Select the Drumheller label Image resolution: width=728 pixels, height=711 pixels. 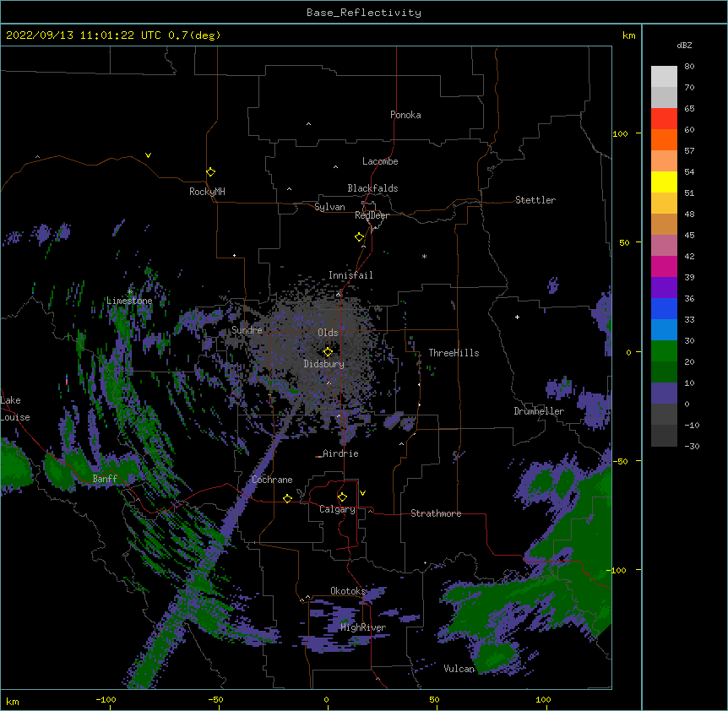point(539,411)
